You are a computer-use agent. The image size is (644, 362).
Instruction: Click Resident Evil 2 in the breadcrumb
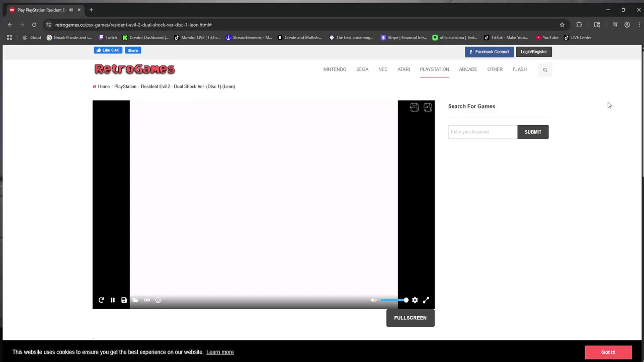pos(188,86)
